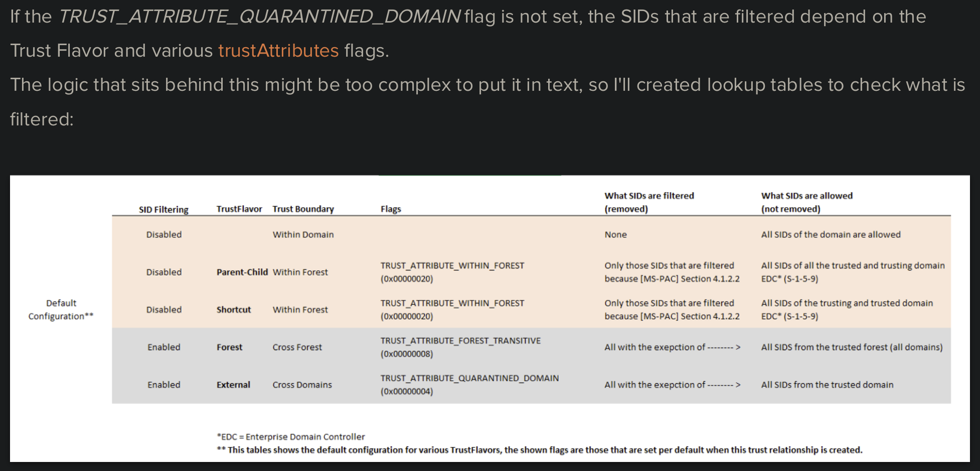This screenshot has width=980, height=471.
Task: Select the Parent-Child trust flavor cell
Action: pos(242,272)
